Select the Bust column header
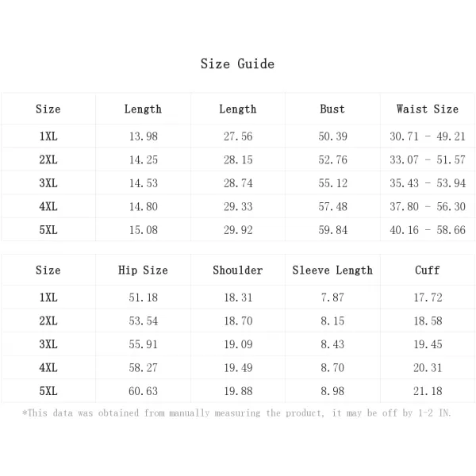Viewport: 476px width, 476px height. coord(332,109)
